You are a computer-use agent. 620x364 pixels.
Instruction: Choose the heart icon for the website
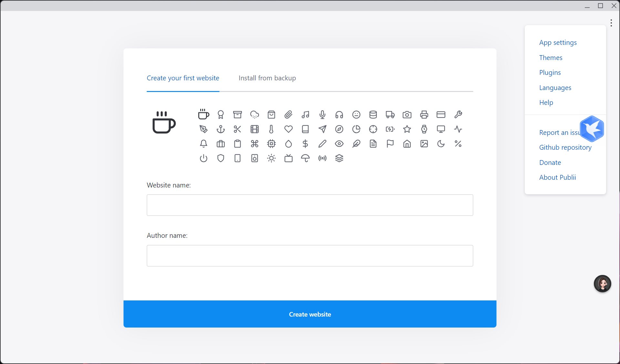(x=288, y=129)
